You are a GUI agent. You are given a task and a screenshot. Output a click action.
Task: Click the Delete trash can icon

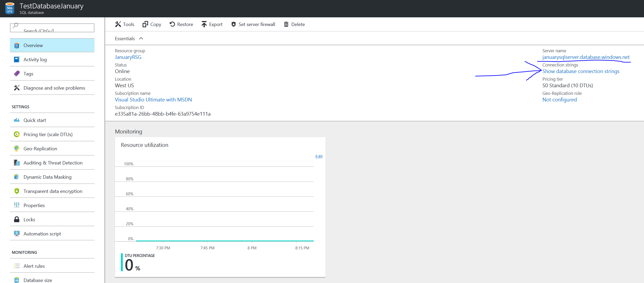(x=286, y=24)
